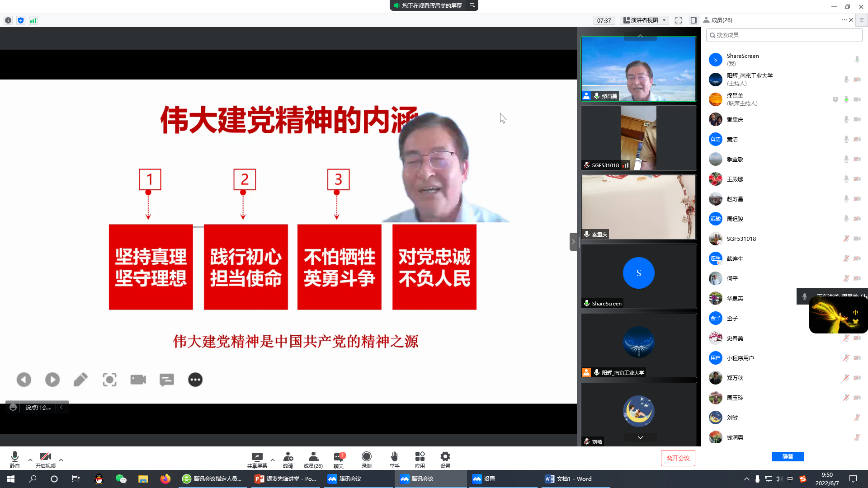
Task: Expand share screen options arrow
Action: [273, 460]
